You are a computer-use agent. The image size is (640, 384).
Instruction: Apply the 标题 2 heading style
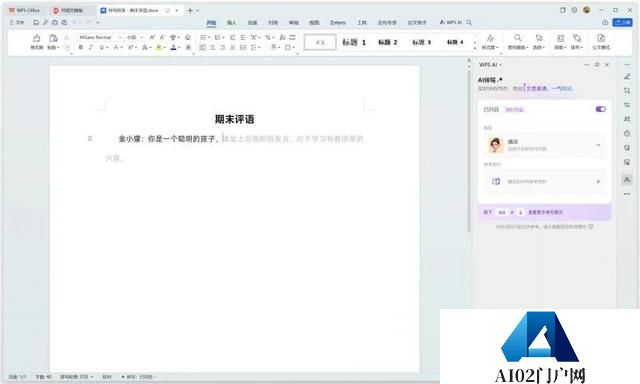click(x=387, y=42)
